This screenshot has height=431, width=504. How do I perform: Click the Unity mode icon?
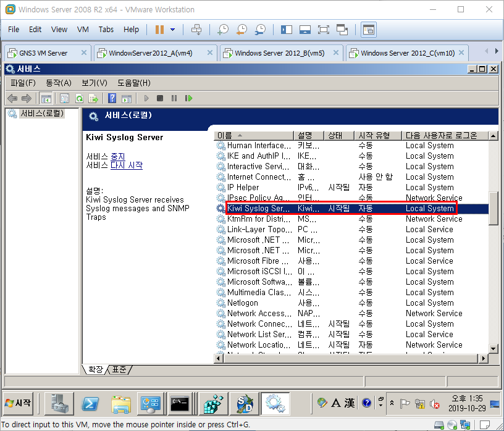coord(342,30)
